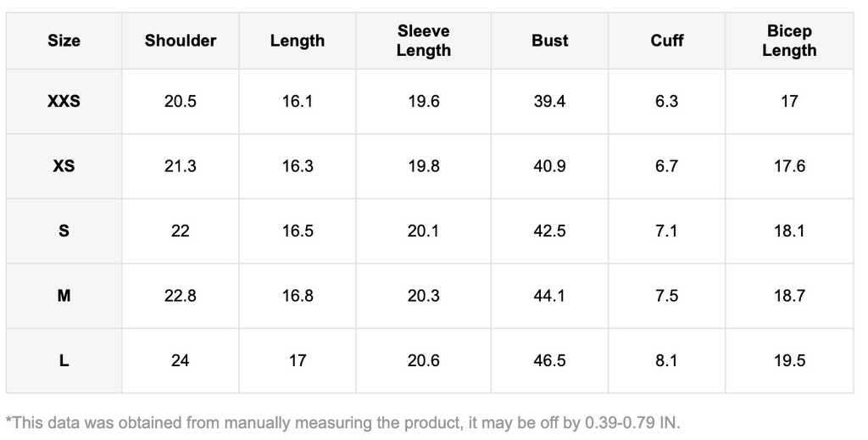Click the Length column header
This screenshot has width=868, height=440.
(x=298, y=41)
